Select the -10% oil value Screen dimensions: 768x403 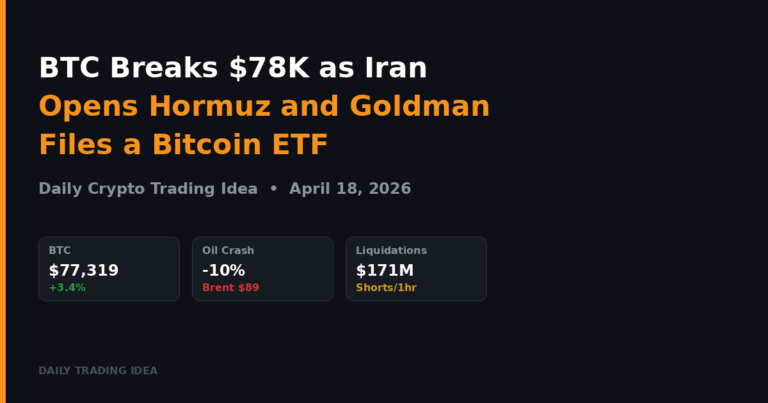tap(223, 270)
